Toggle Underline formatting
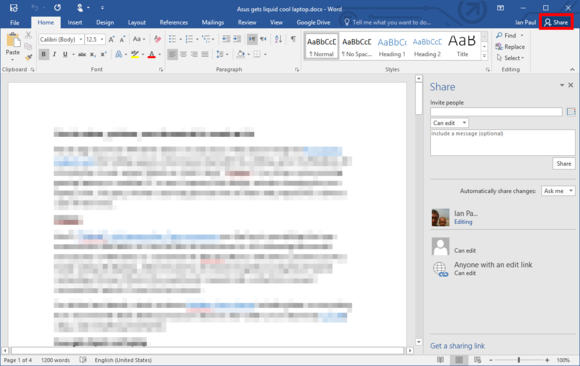This screenshot has height=366, width=580. click(65, 54)
